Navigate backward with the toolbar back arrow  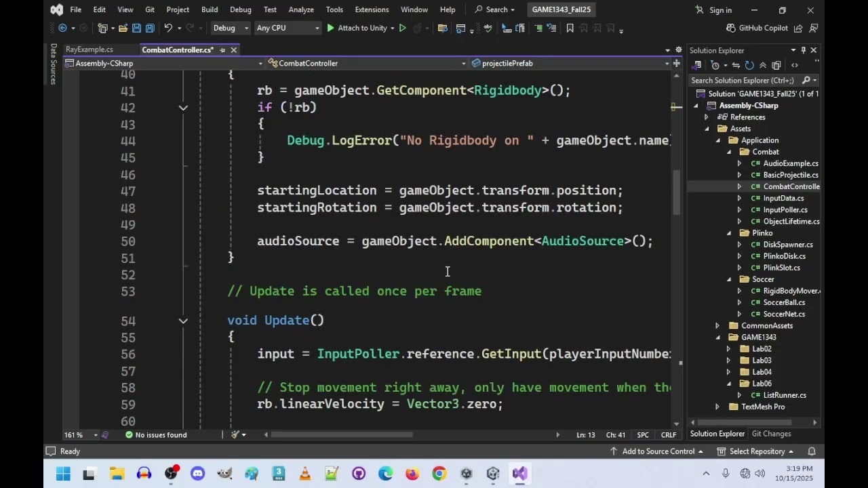(62, 28)
